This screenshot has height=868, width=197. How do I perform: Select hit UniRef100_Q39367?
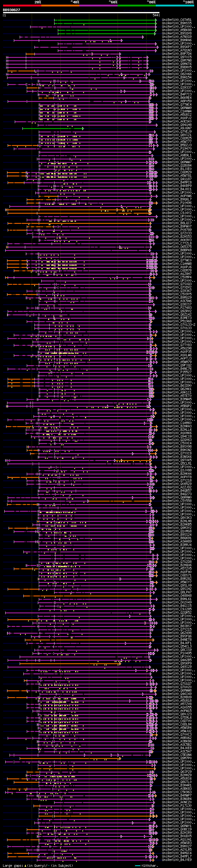tap(177, 291)
